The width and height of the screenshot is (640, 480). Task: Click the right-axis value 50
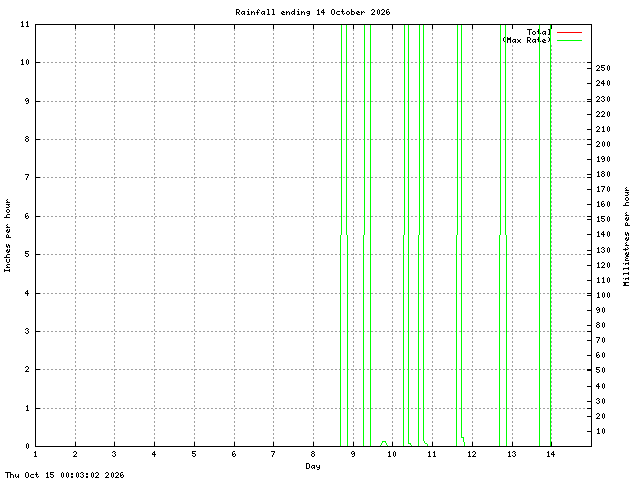tap(600, 370)
